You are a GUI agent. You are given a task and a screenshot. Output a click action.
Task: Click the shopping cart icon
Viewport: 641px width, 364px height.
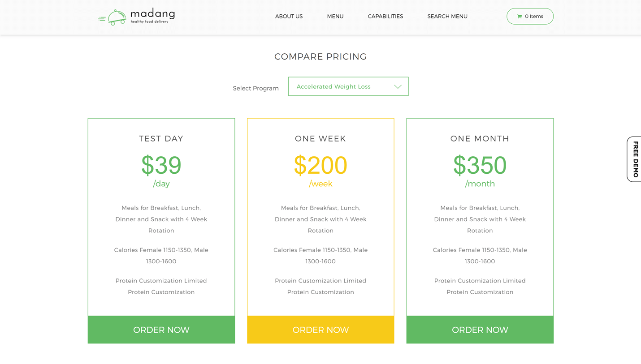(x=520, y=17)
